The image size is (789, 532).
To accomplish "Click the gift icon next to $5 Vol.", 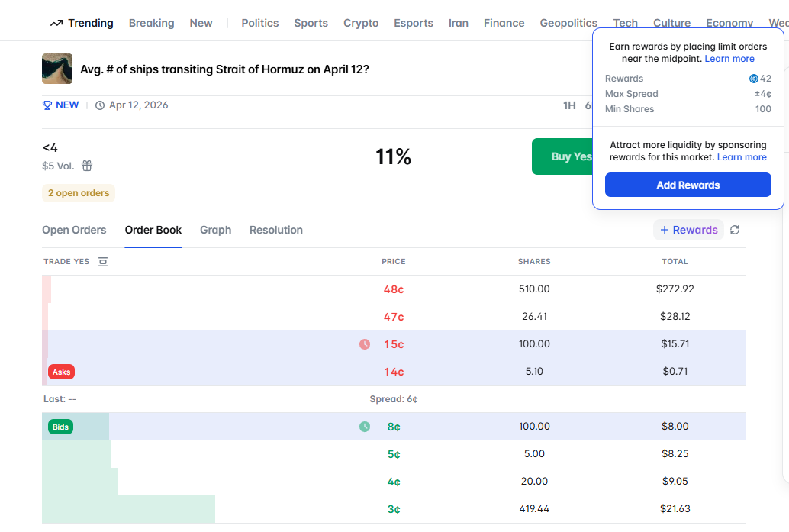I will (87, 166).
